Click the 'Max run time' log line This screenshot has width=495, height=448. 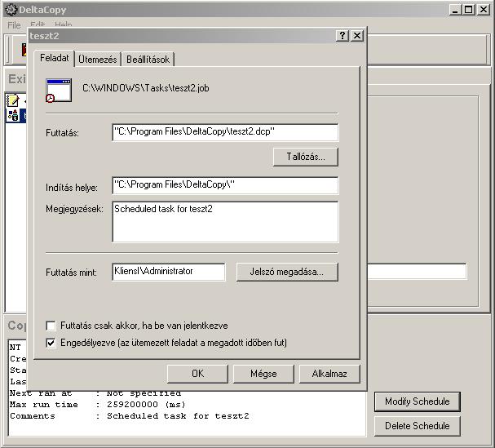point(98,405)
